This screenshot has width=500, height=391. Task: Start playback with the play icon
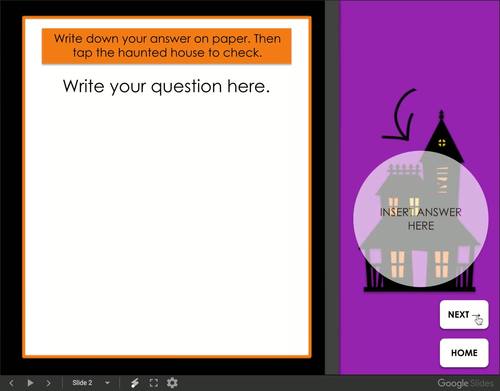pos(30,383)
